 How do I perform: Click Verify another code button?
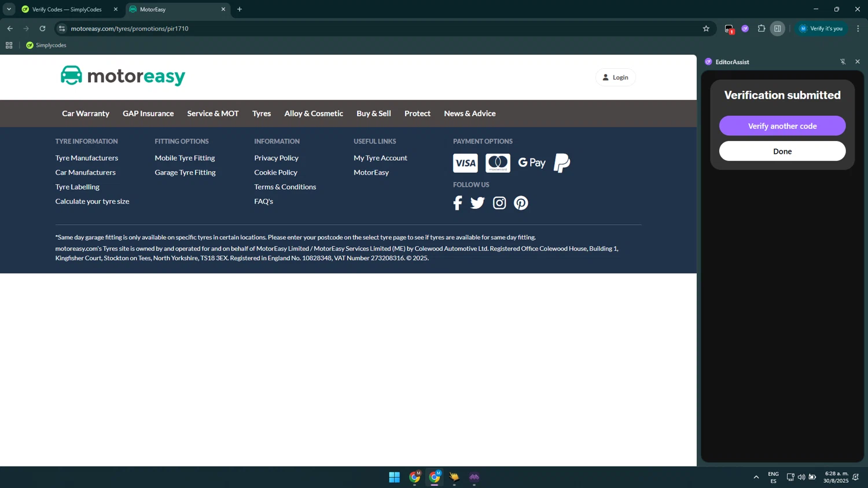pos(782,126)
